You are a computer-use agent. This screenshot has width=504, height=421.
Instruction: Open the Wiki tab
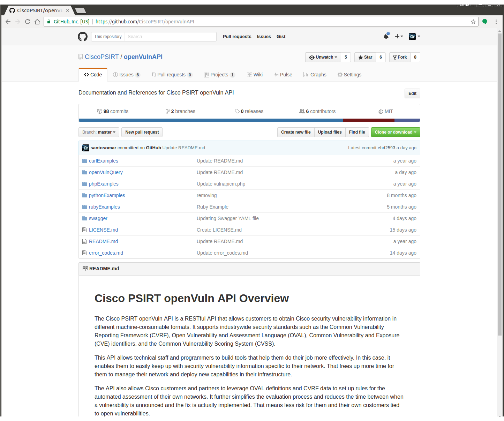point(255,75)
